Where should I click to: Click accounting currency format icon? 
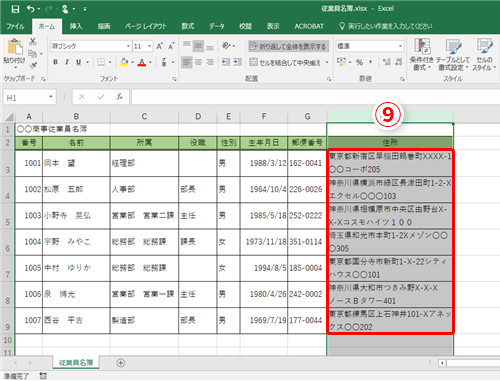(341, 62)
